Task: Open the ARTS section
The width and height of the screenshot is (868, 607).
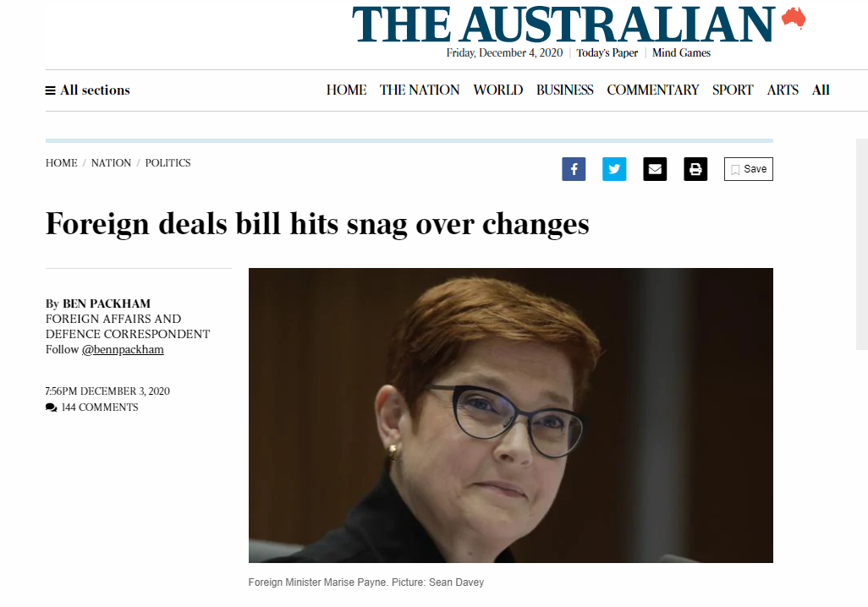Action: [783, 90]
